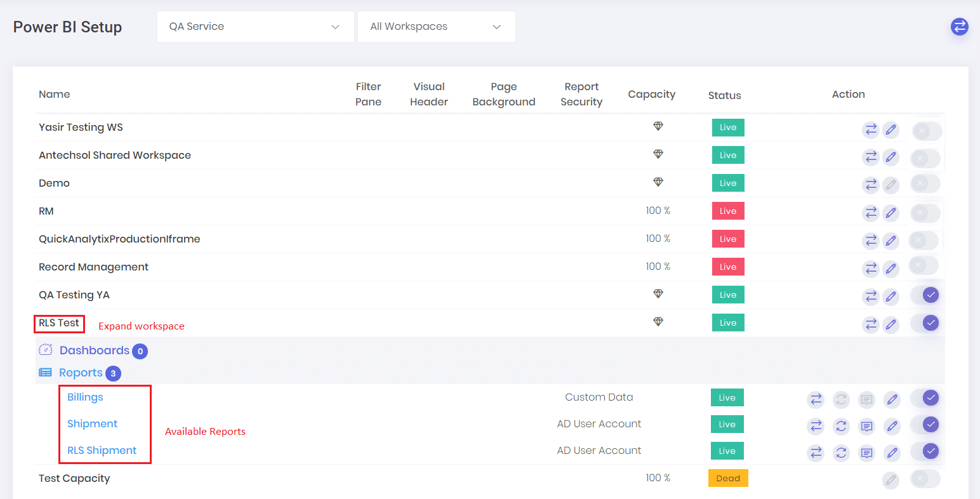
Task: Enable the toggle for the Demo workspace
Action: pyautogui.click(x=925, y=185)
